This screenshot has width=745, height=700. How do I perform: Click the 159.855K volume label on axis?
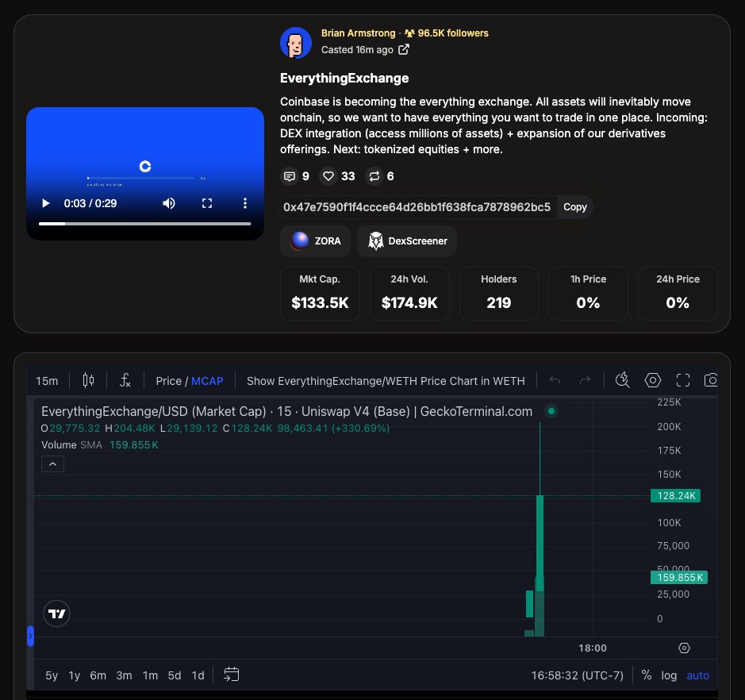point(679,578)
